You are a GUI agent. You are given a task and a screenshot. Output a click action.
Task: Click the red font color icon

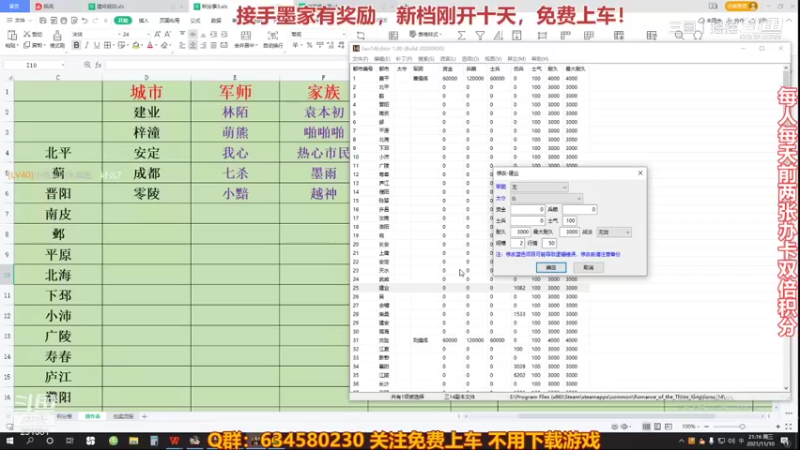point(150,45)
